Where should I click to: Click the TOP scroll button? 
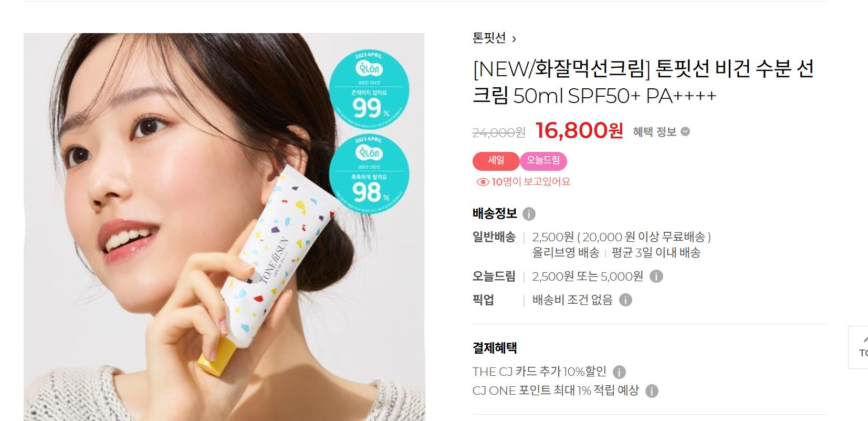click(859, 347)
